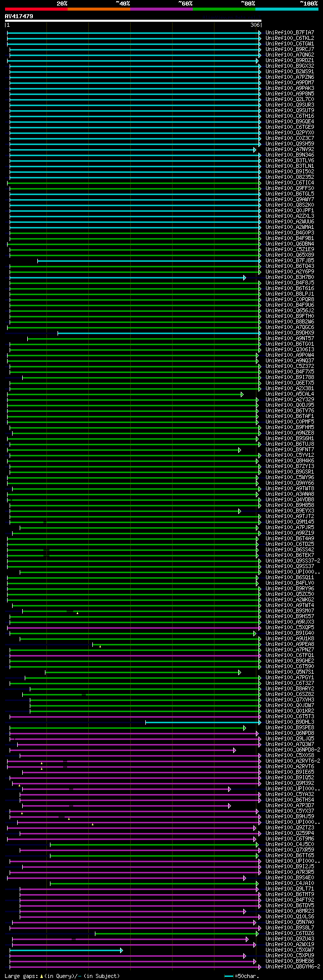Click arrowhead ending the B3H7B0 alignment
This screenshot has width=323, height=980.
(x=245, y=277)
